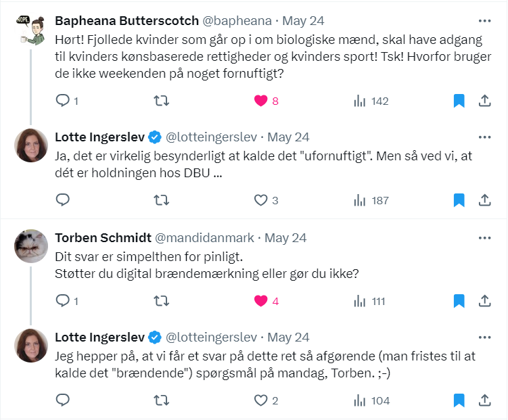Retweet Lotte Ingerslev's DBU reply
This screenshot has height=420, width=508.
pyautogui.click(x=161, y=200)
